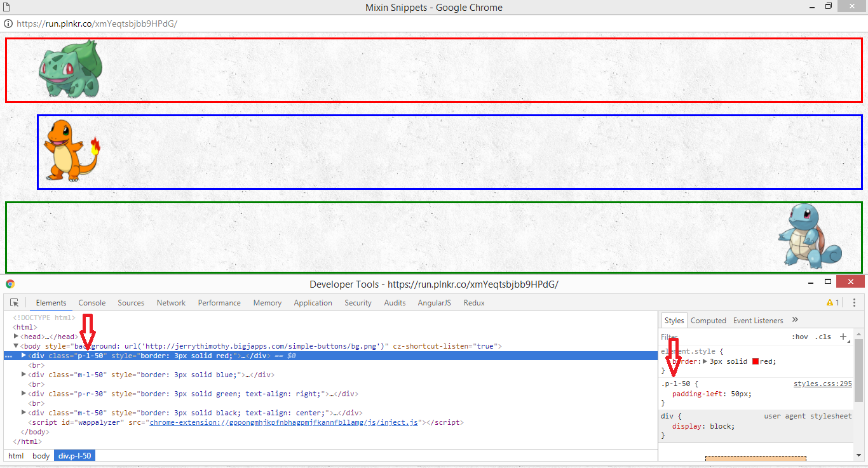Toggle :hov element state panel

pyautogui.click(x=800, y=337)
